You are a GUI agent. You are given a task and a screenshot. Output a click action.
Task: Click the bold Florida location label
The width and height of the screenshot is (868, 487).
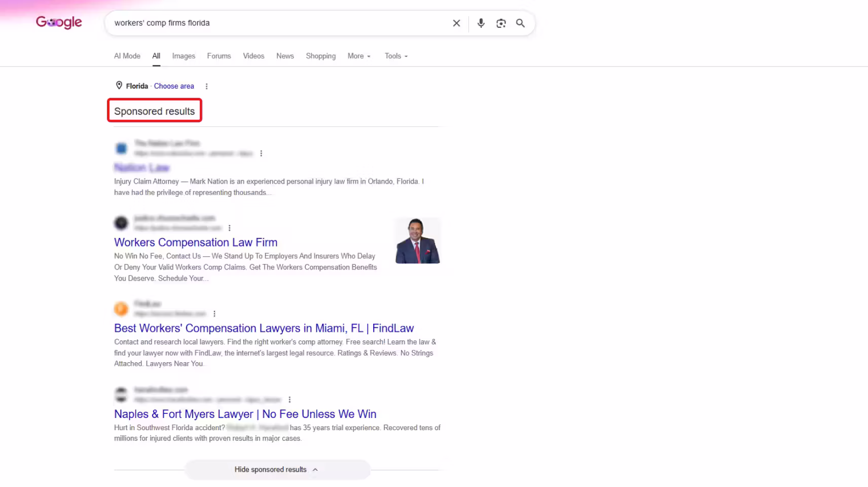[x=137, y=86]
